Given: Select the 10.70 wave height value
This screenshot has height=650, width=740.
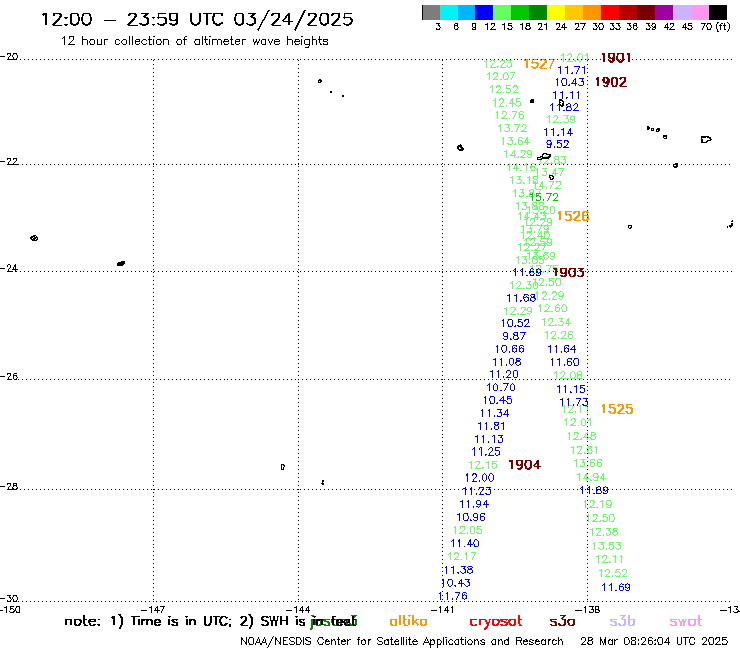Looking at the screenshot, I should [501, 388].
